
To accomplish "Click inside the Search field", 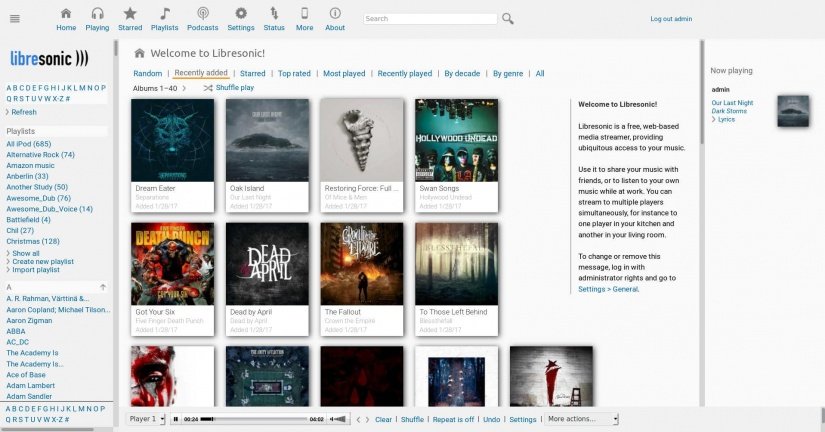I will (430, 18).
